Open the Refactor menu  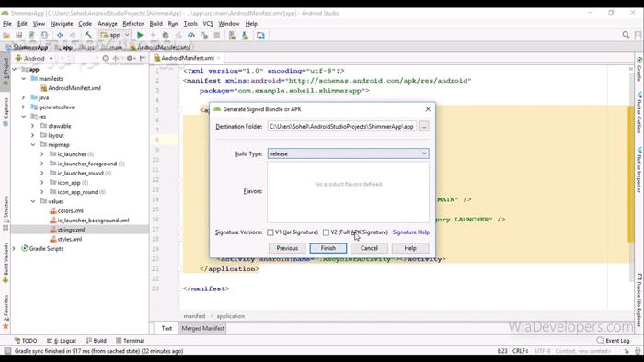point(133,24)
